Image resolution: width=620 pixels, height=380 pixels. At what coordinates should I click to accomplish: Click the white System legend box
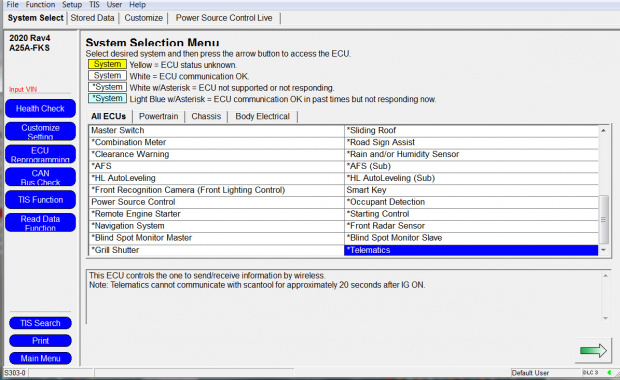(107, 76)
